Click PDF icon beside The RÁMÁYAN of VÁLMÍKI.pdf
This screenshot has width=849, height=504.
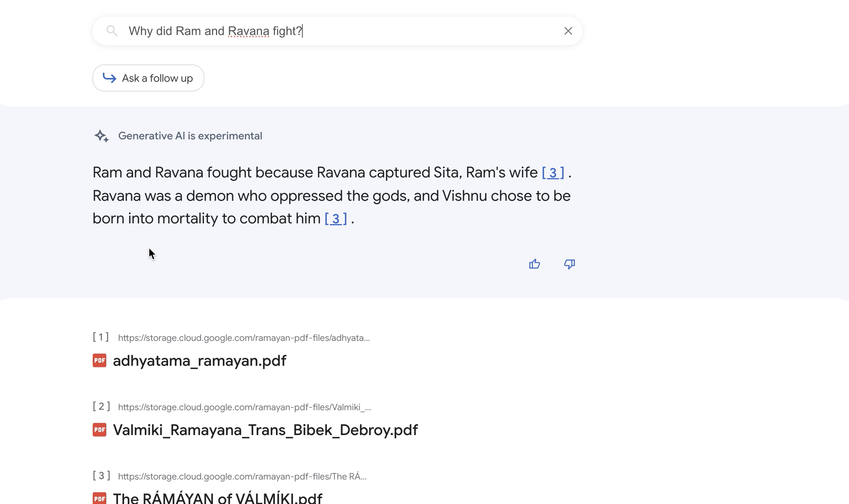tap(100, 498)
